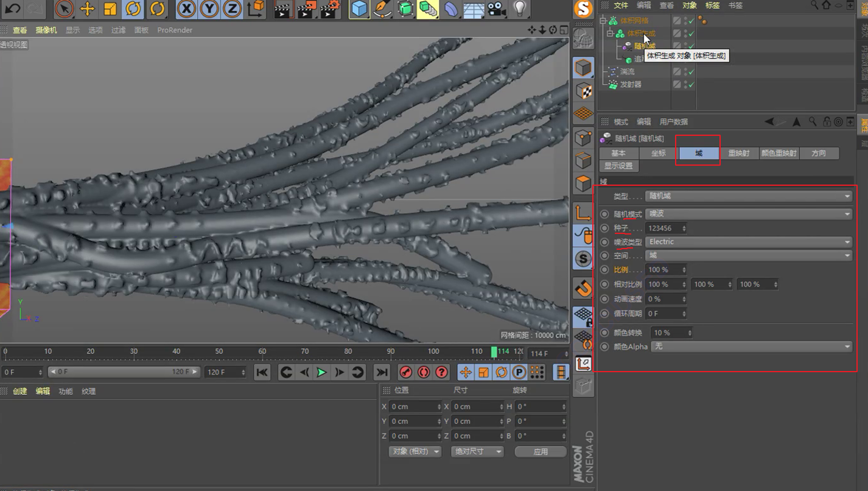This screenshot has height=491, width=868.
Task: Click green frame marker at 114 on timeline
Action: (x=494, y=351)
